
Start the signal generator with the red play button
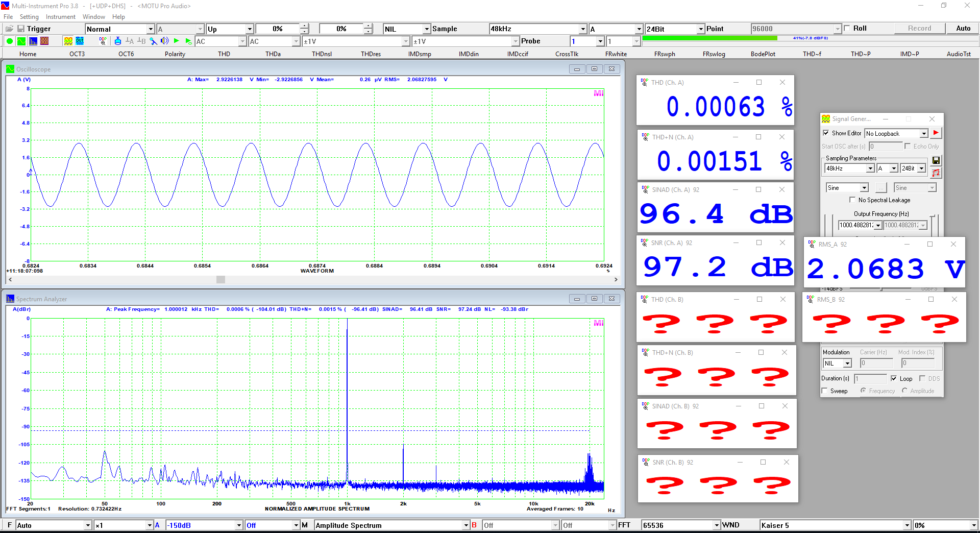coord(936,133)
